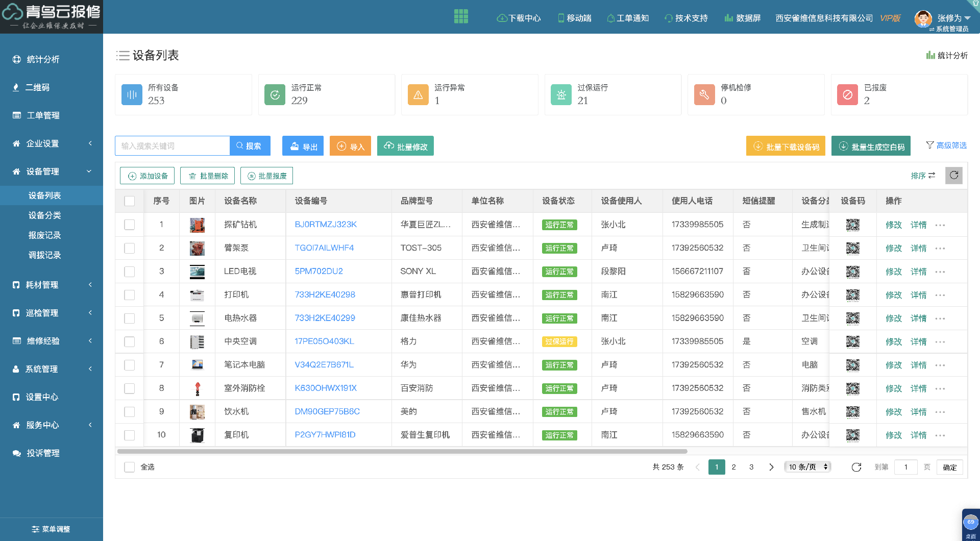Click pagination reload icon near 到第
The image size is (980, 541).
coord(856,467)
